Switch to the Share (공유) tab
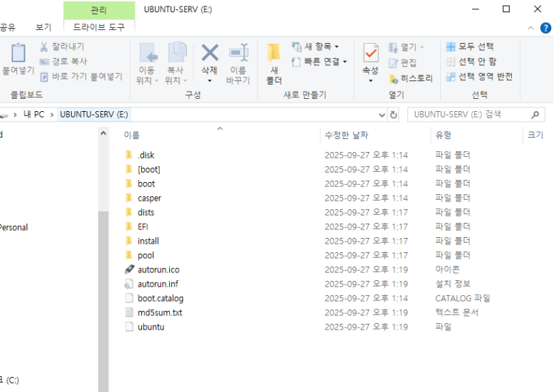Screen dimensions: 554x392 (7, 27)
